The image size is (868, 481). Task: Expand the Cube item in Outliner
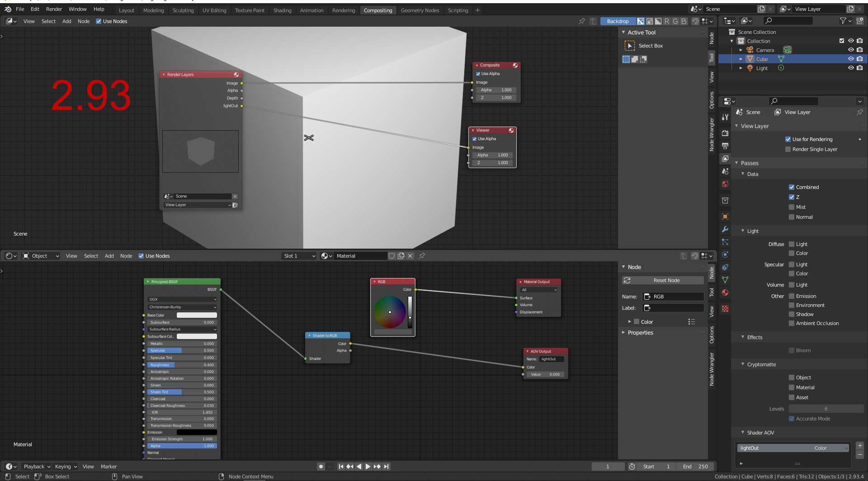741,59
